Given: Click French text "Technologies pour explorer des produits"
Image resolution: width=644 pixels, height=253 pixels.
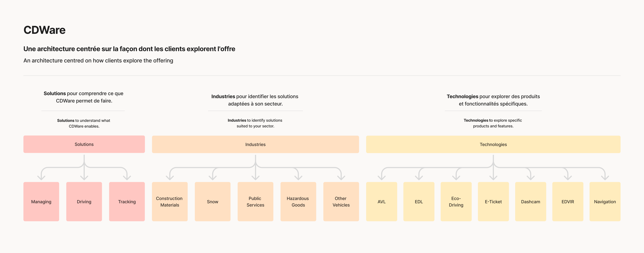Looking at the screenshot, I should click(493, 96).
